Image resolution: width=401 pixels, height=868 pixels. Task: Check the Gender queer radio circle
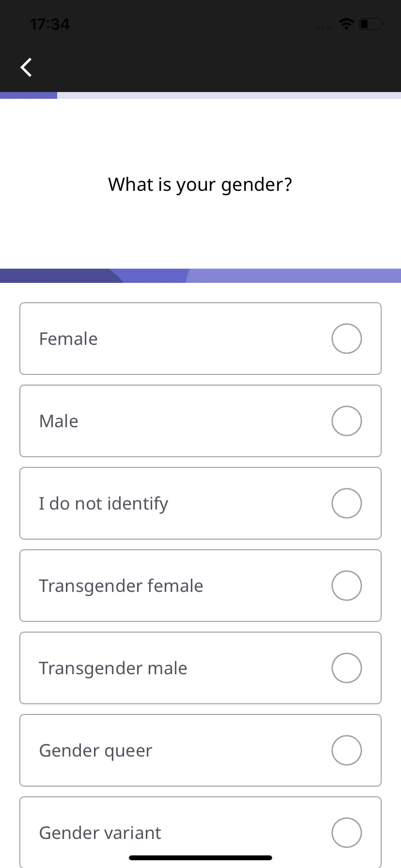[347, 750]
